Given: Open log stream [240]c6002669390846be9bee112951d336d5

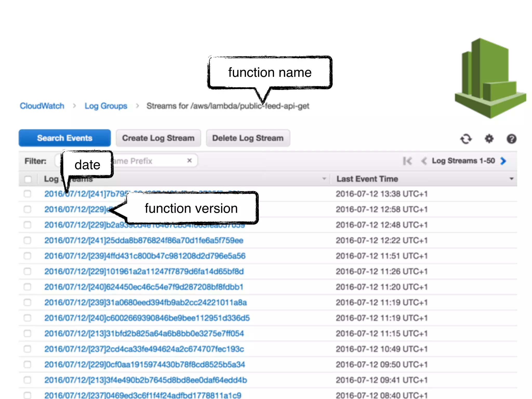Looking at the screenshot, I should (147, 318).
